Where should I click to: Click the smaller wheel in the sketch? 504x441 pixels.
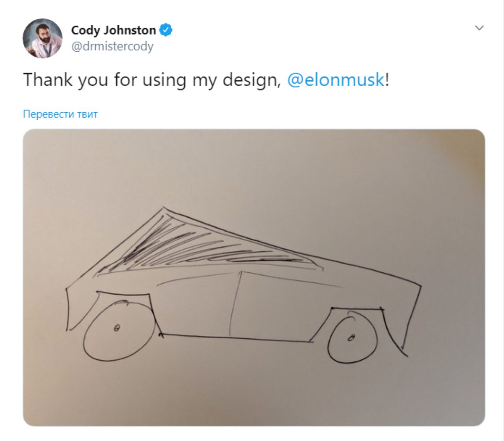352,339
